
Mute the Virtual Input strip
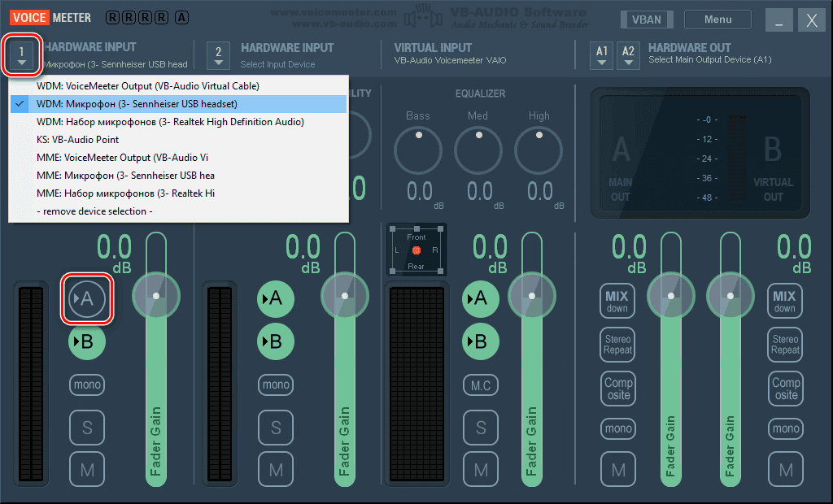(481, 470)
